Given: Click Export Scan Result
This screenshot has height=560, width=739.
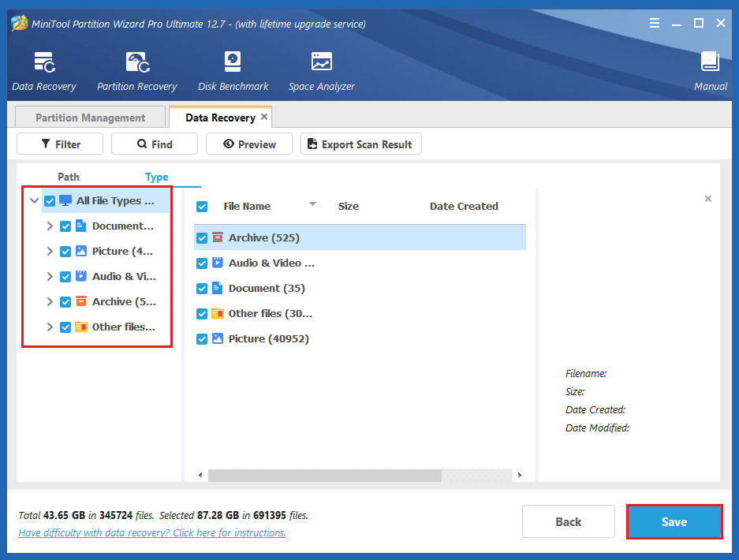Looking at the screenshot, I should [361, 144].
